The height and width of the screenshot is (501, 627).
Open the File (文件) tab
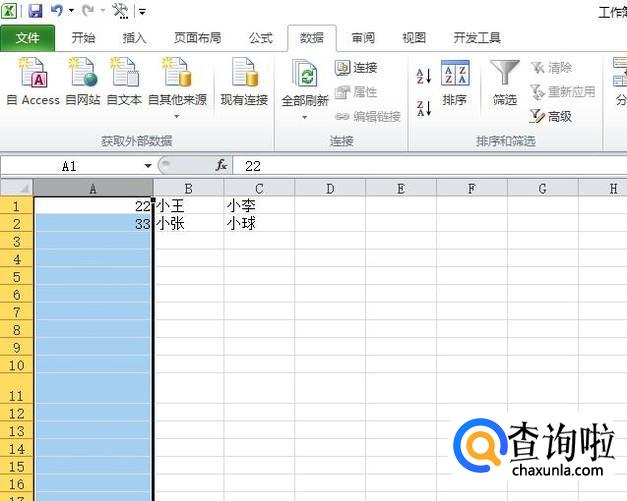(28, 38)
